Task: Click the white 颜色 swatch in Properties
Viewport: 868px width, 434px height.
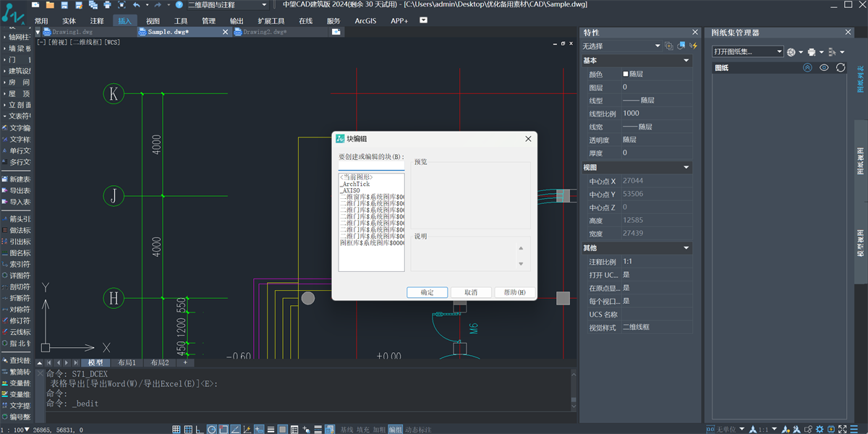Action: point(626,74)
